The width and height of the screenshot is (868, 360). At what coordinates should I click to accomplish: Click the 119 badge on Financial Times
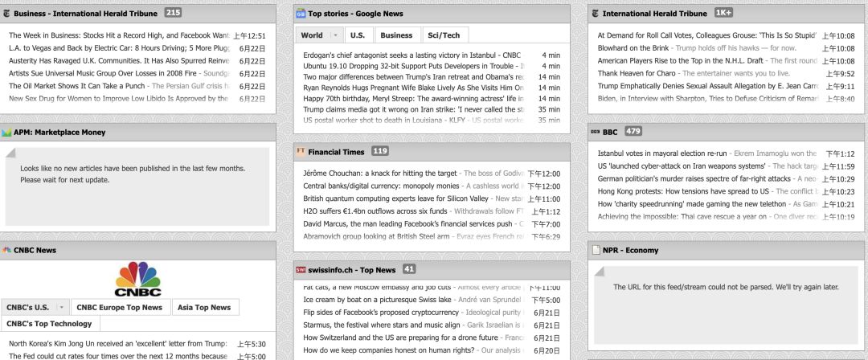pyautogui.click(x=379, y=150)
